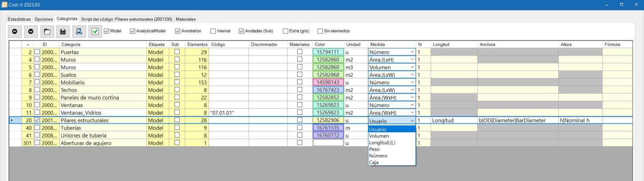Viewport: 644px width, 181px height.
Task: Switch to the Opciones tab
Action: pyautogui.click(x=43, y=19)
